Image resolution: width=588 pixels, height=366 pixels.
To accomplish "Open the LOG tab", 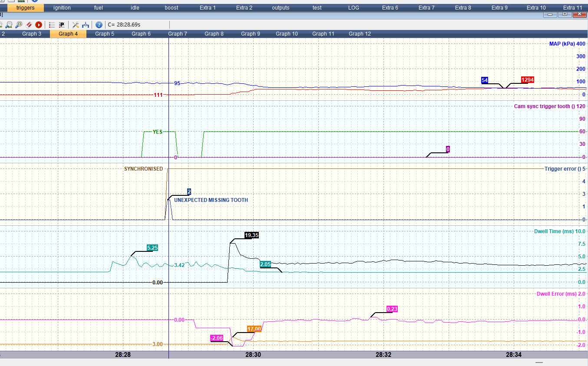I will [x=354, y=8].
